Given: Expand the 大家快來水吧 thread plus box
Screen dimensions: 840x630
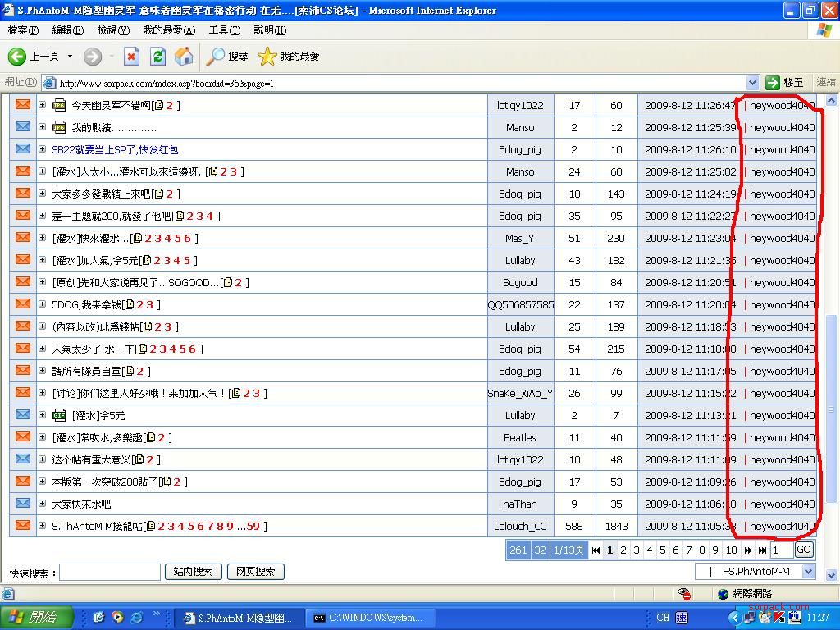Looking at the screenshot, I should click(43, 504).
